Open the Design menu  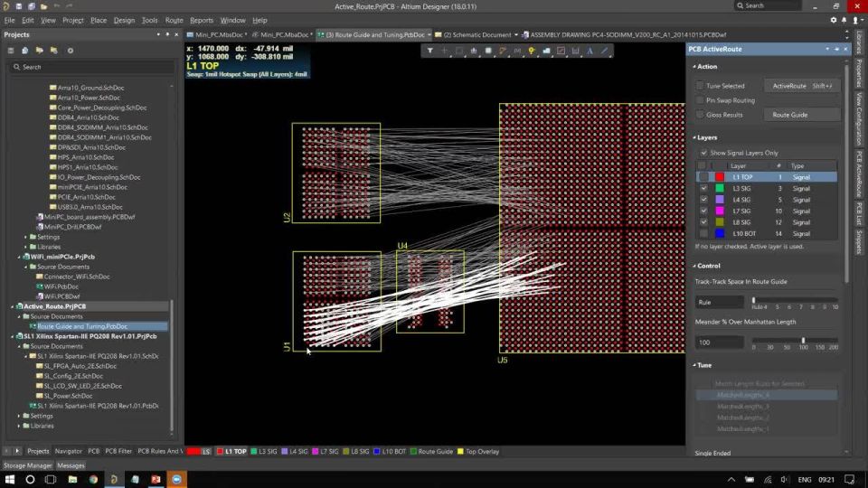pos(124,20)
